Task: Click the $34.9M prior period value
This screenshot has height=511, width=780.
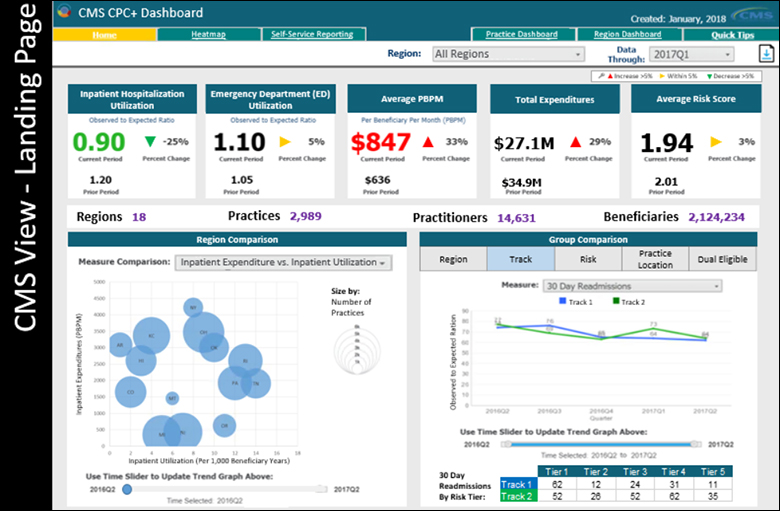Action: click(x=521, y=183)
